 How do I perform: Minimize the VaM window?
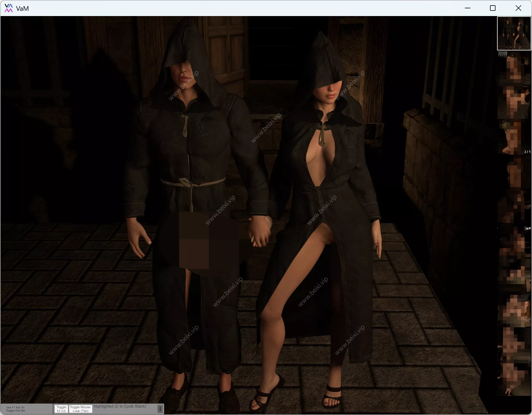coord(468,8)
